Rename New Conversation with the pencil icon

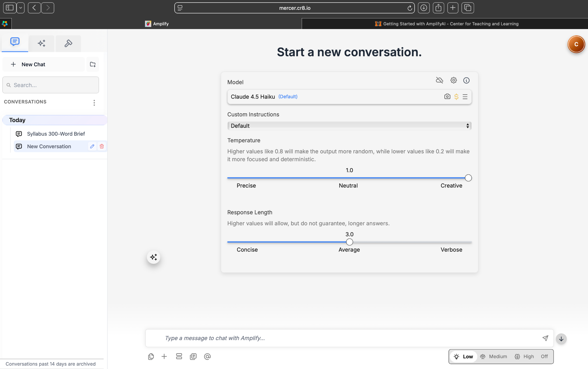click(92, 147)
